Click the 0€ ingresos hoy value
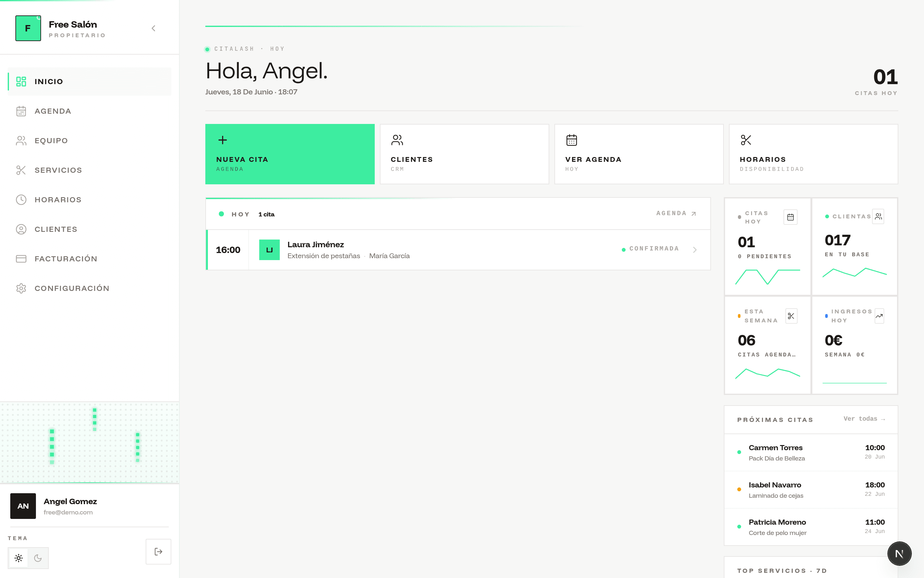The height and width of the screenshot is (578, 924). click(834, 340)
